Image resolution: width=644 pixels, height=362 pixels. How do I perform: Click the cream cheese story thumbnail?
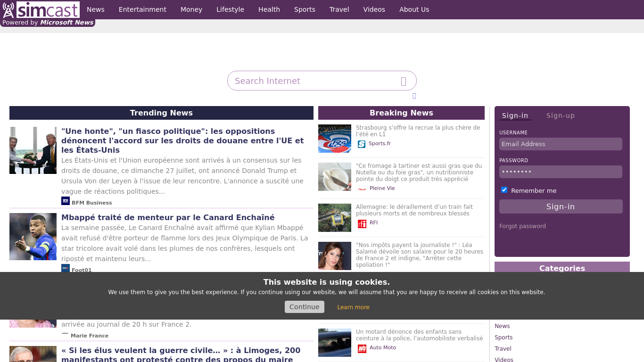335,177
